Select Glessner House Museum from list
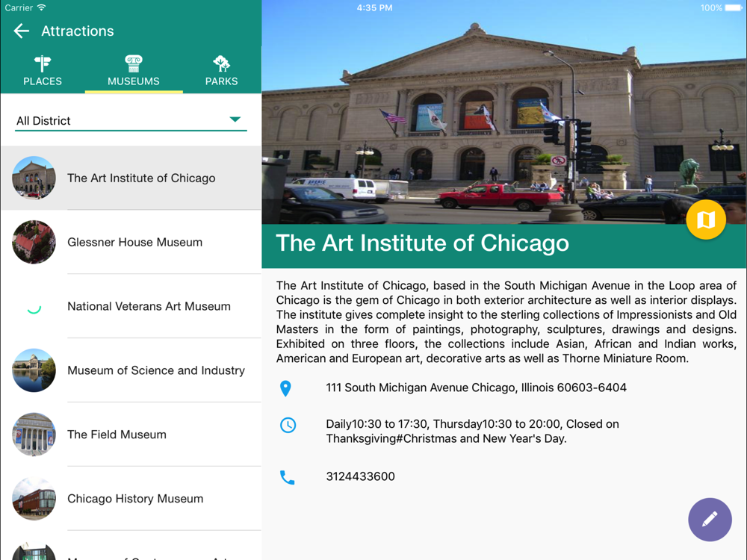This screenshot has height=560, width=747. (x=131, y=242)
